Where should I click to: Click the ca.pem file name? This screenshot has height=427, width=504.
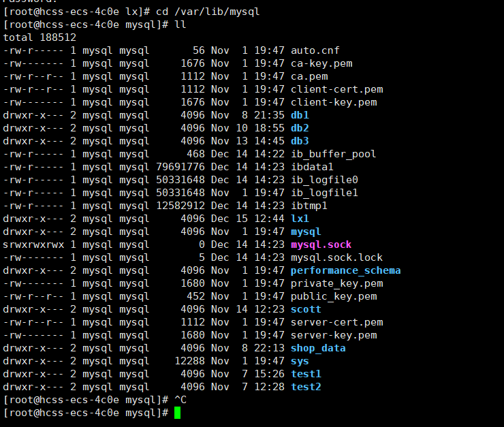click(x=309, y=76)
